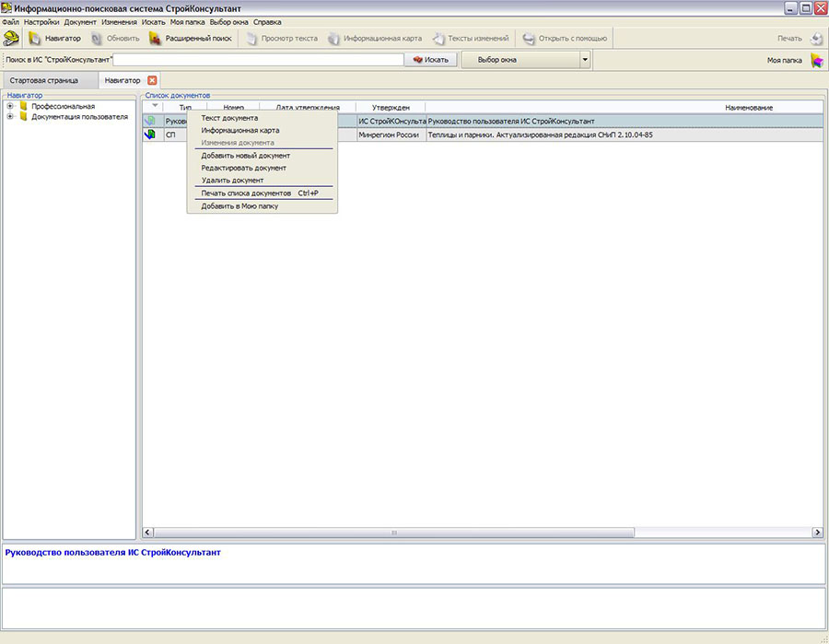
Task: Open the Справка menu
Action: click(267, 22)
